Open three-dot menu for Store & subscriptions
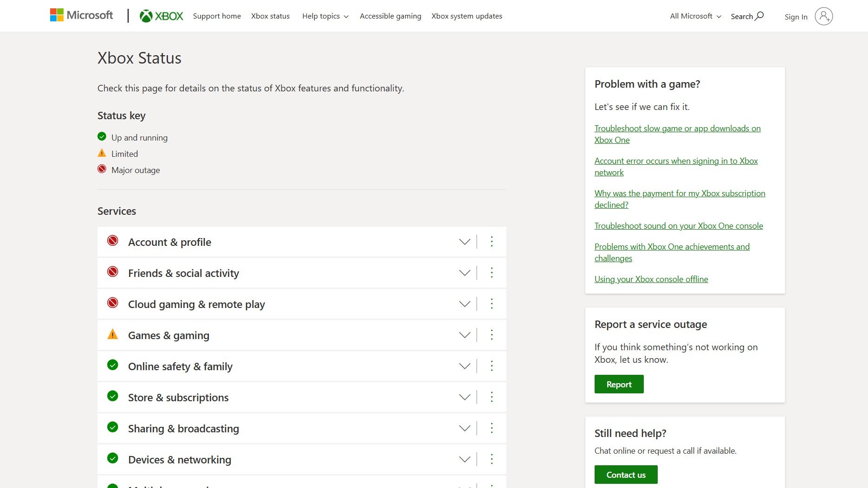The height and width of the screenshot is (488, 868). [x=492, y=397]
